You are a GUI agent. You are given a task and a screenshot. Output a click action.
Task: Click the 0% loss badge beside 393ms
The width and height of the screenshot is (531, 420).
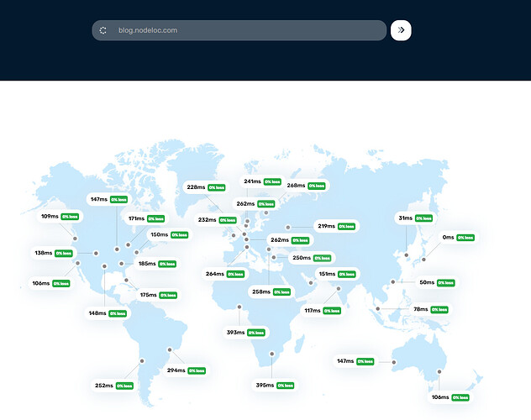coord(255,333)
